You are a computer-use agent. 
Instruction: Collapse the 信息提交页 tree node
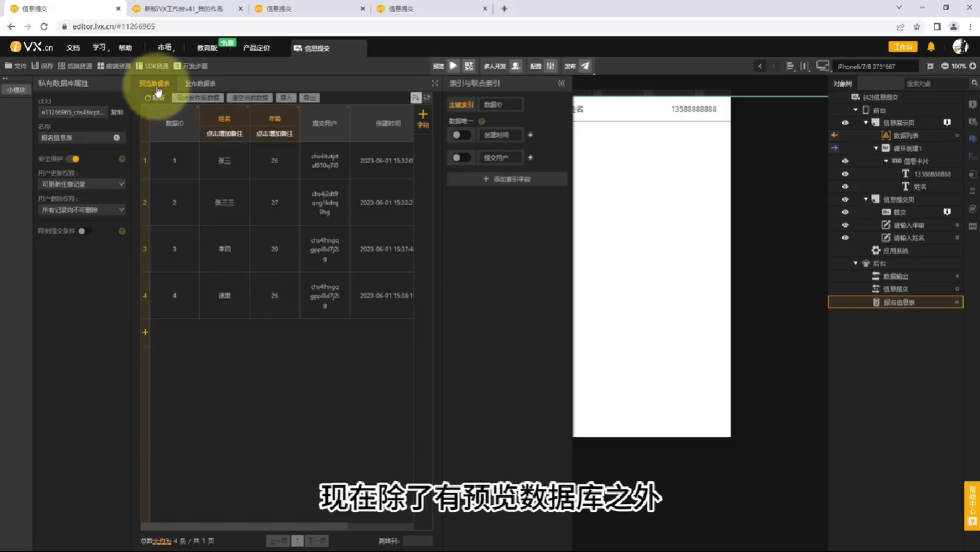point(866,199)
